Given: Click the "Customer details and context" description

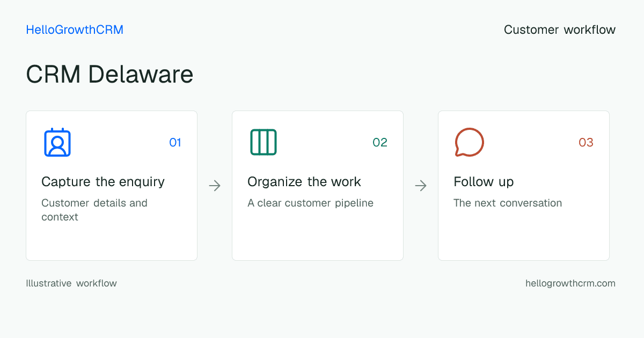Looking at the screenshot, I should [x=94, y=210].
